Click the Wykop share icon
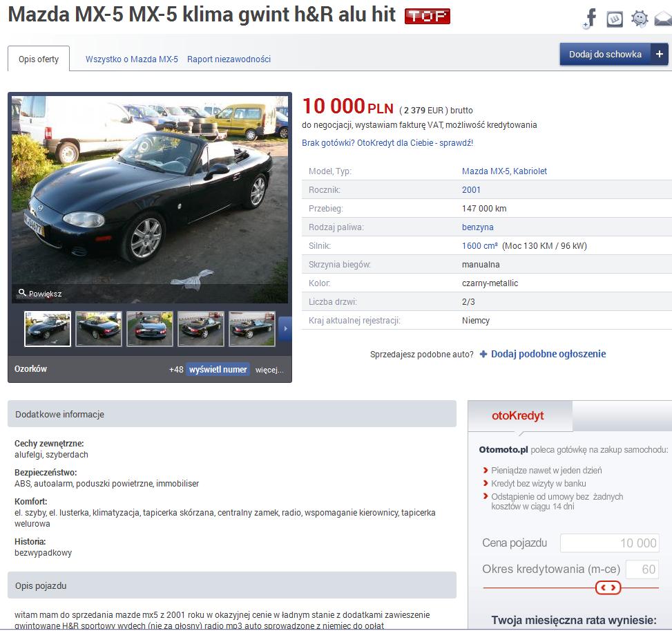 (x=615, y=19)
